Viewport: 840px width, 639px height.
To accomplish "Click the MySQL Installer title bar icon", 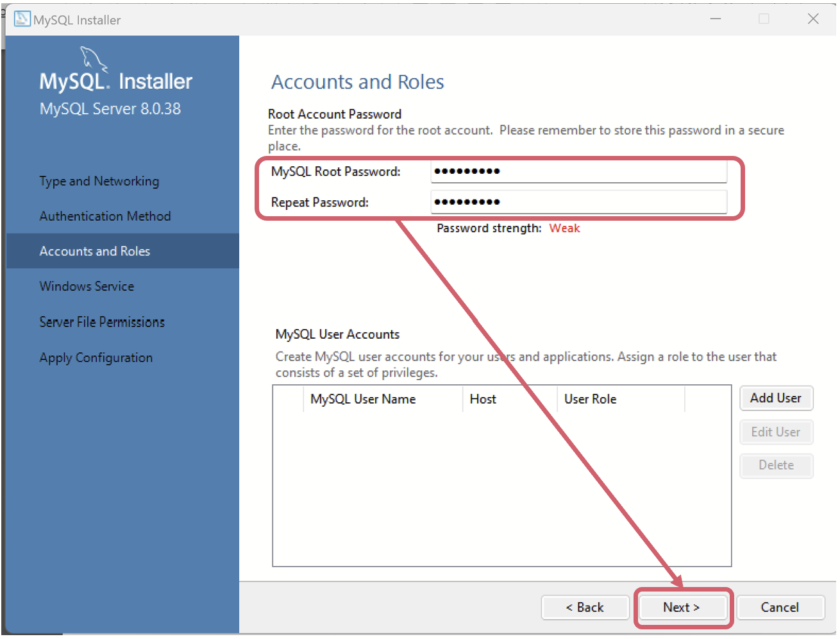I will click(22, 19).
